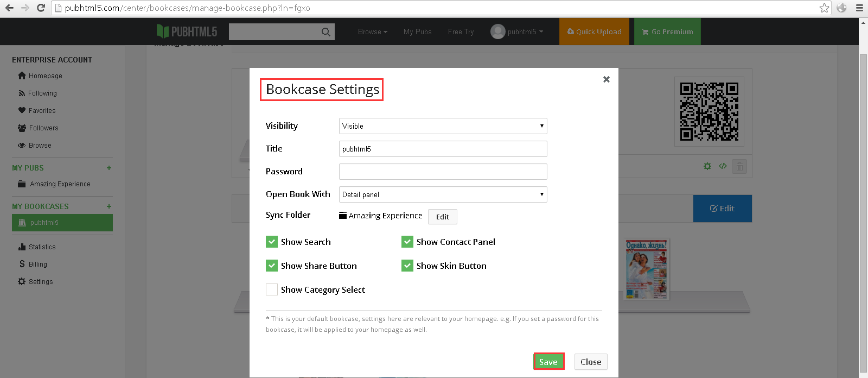Open the Open Book With dropdown
868x378 pixels.
coord(443,194)
